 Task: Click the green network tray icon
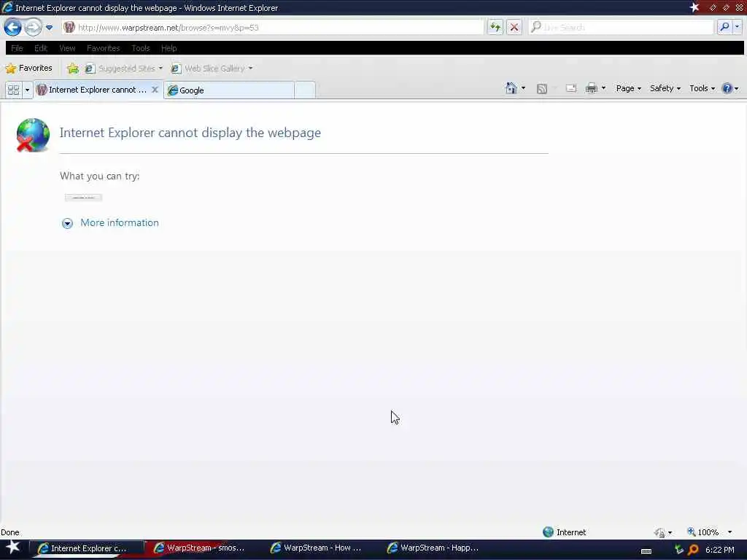click(x=679, y=550)
